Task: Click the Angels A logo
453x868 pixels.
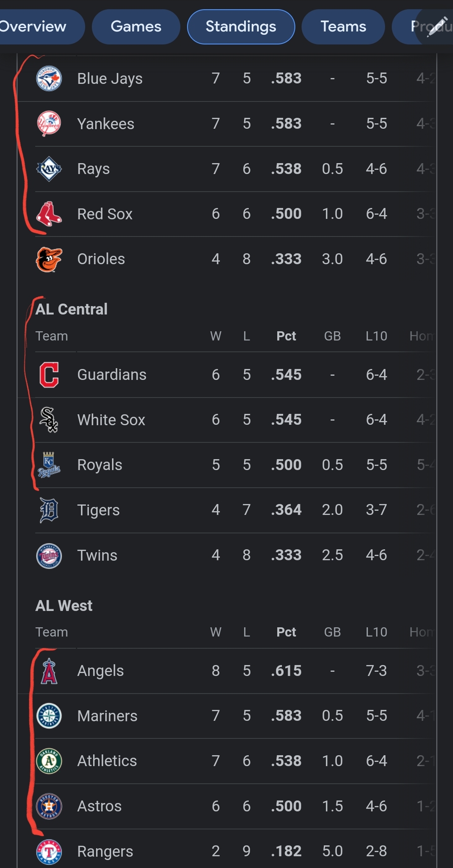Action: (x=49, y=671)
